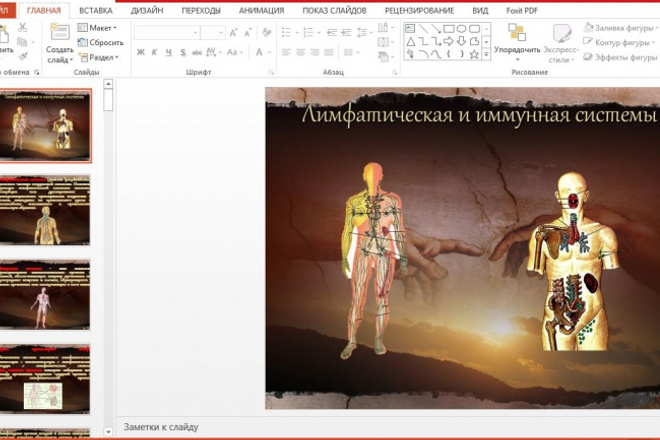
Task: Switch to the ДИЗАЙН tab
Action: 147,11
